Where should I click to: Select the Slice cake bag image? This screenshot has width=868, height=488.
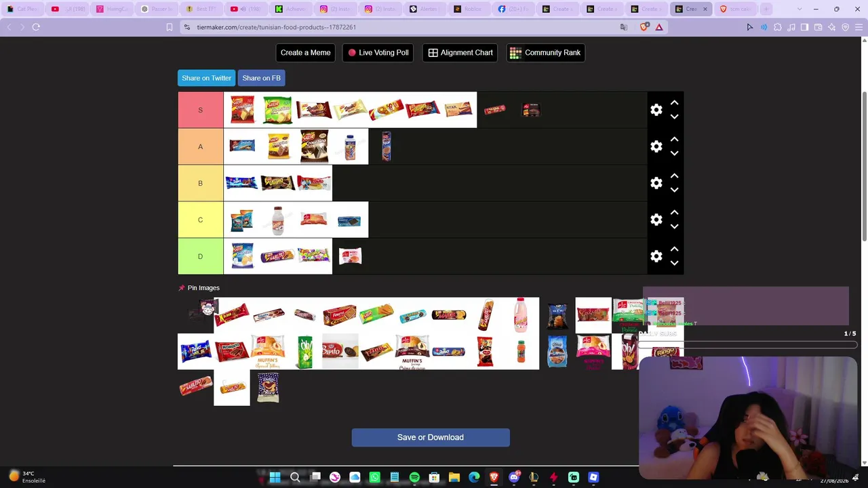point(268,388)
